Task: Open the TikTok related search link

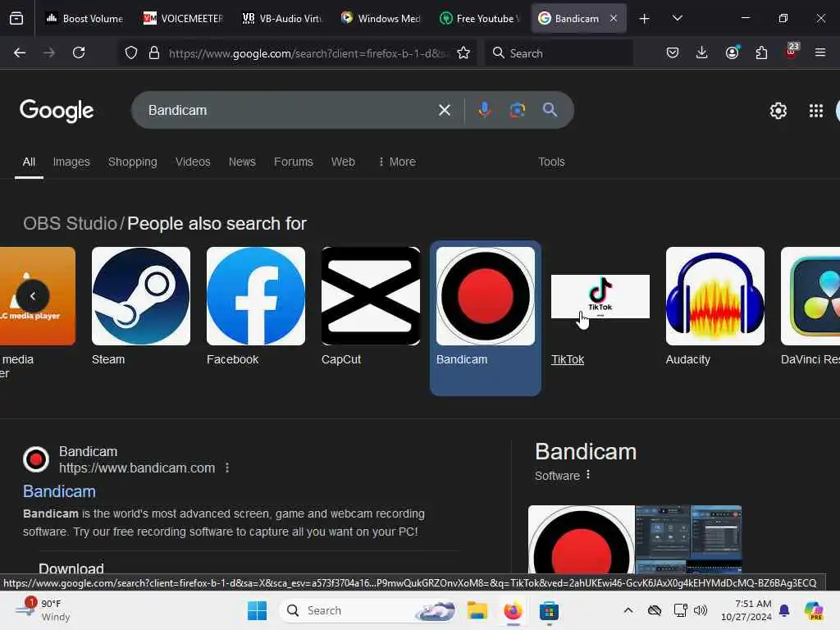Action: point(568,359)
